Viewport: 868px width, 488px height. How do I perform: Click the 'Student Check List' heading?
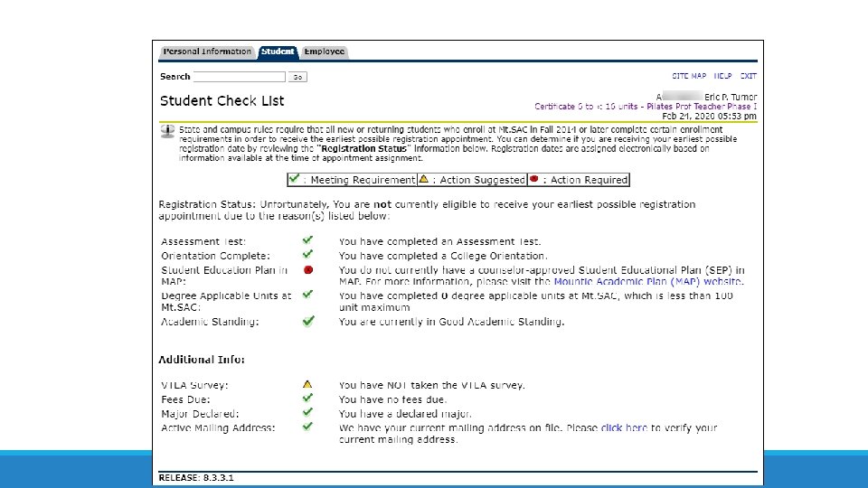pos(222,100)
